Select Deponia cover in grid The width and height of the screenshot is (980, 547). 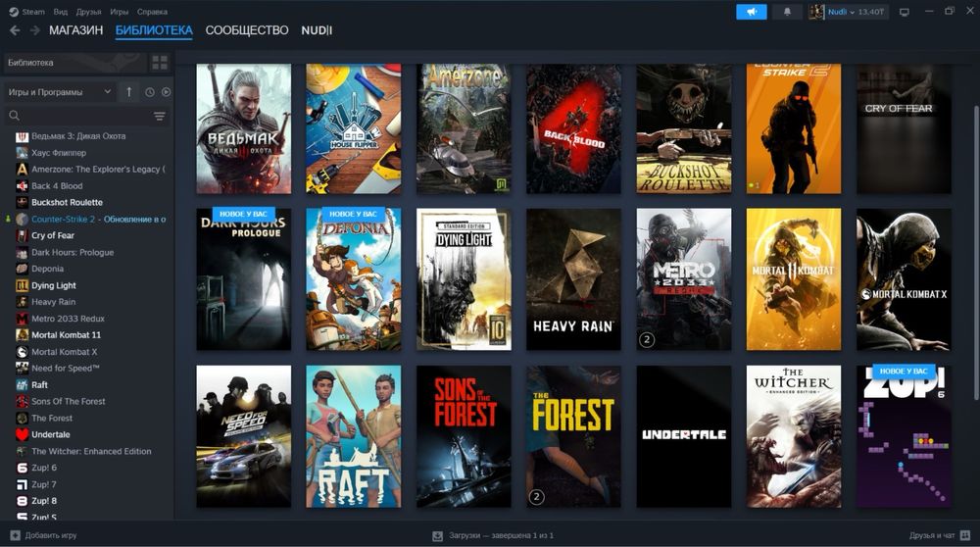[354, 278]
